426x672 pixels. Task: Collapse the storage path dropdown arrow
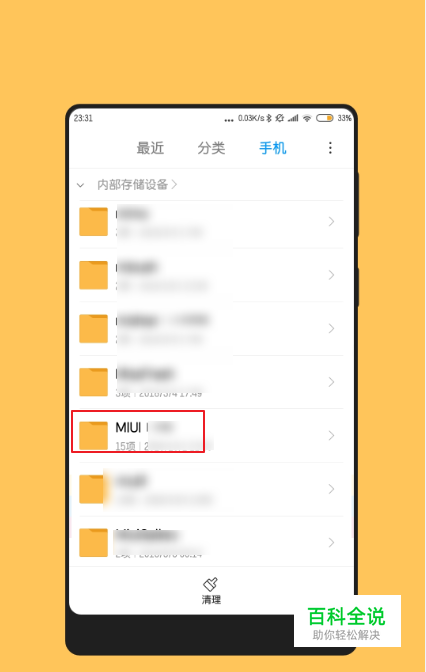[x=80, y=185]
